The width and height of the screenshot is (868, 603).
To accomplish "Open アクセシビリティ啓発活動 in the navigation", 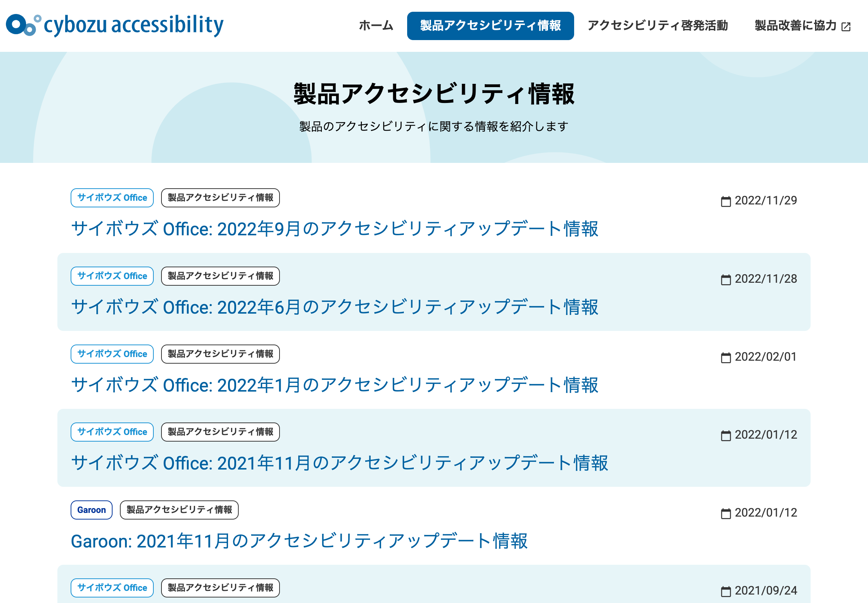I will pyautogui.click(x=658, y=26).
